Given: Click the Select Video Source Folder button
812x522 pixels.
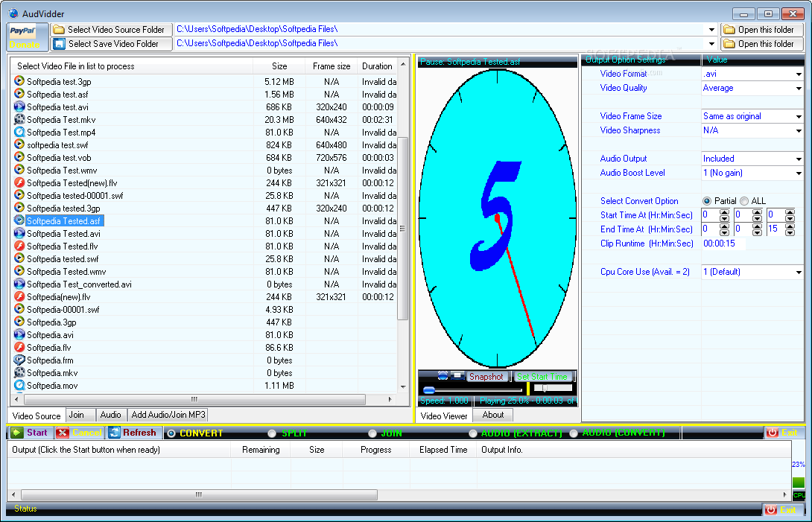Looking at the screenshot, I should coord(111,30).
